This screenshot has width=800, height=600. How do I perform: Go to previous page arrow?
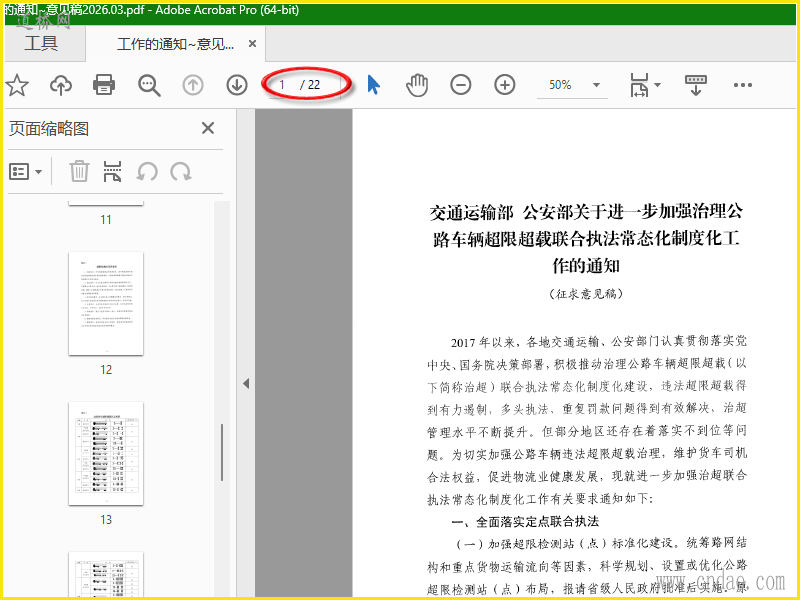click(193, 85)
